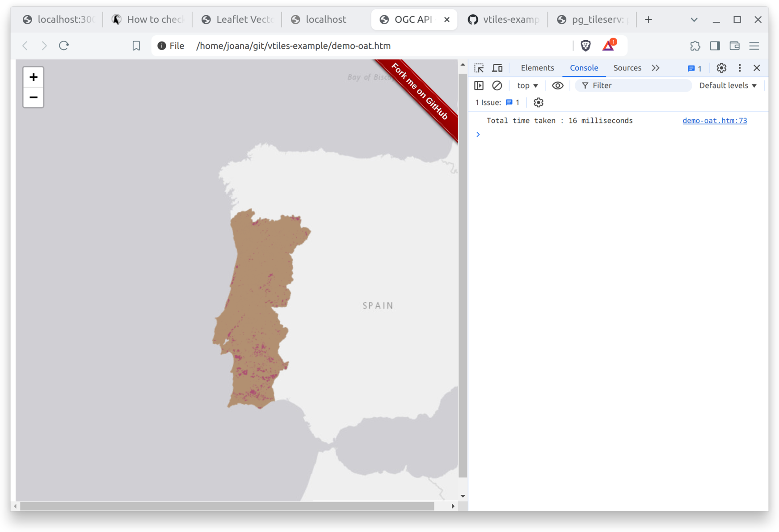Viewport: 779px width, 532px height.
Task: Open the Default levels dropdown
Action: pos(728,85)
